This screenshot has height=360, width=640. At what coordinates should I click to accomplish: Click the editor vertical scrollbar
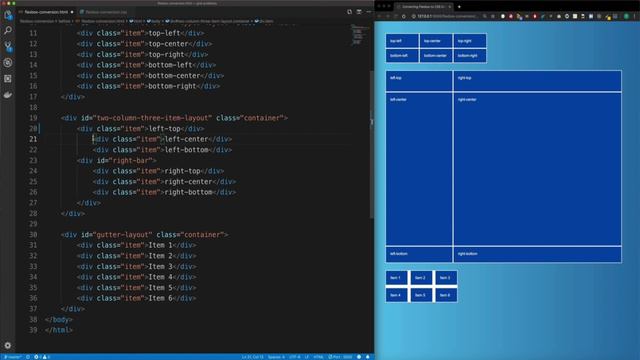pyautogui.click(x=371, y=143)
